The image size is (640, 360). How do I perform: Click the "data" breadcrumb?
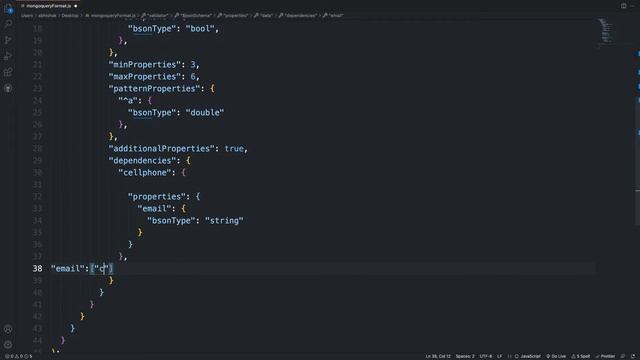[x=263, y=16]
